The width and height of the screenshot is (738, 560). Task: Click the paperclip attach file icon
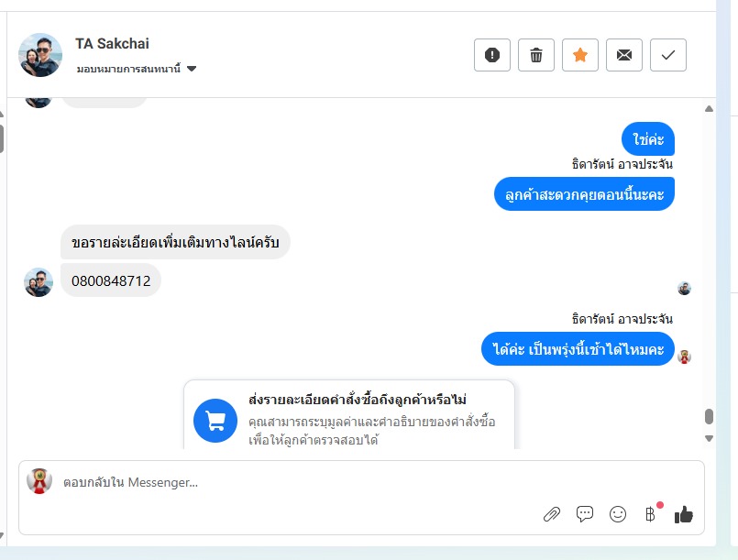point(551,514)
